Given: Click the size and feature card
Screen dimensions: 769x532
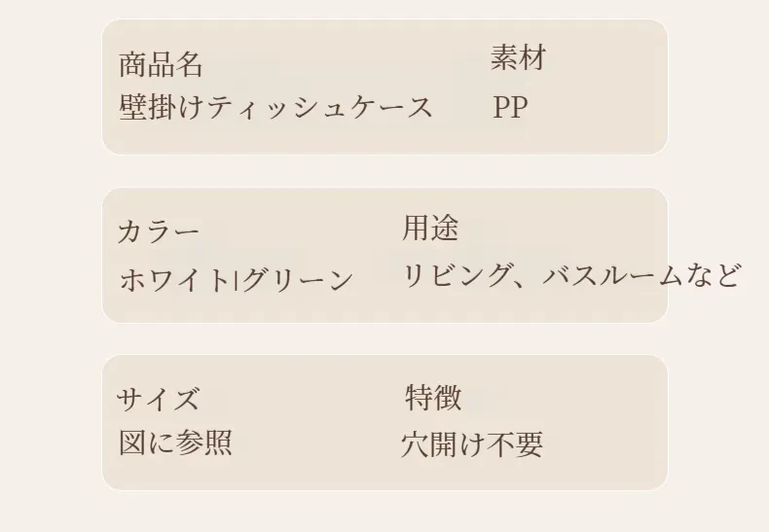Looking at the screenshot, I should (385, 423).
